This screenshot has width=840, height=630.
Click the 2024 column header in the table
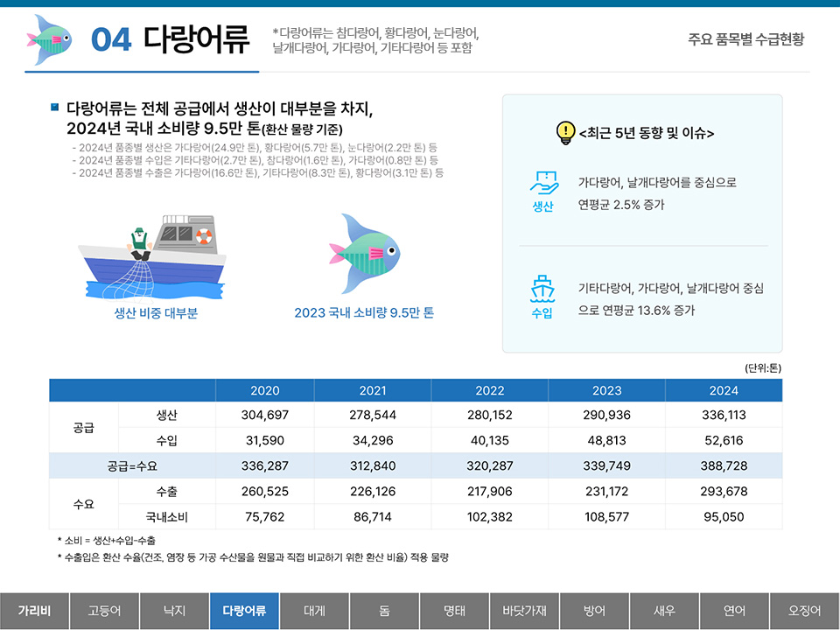pyautogui.click(x=724, y=390)
